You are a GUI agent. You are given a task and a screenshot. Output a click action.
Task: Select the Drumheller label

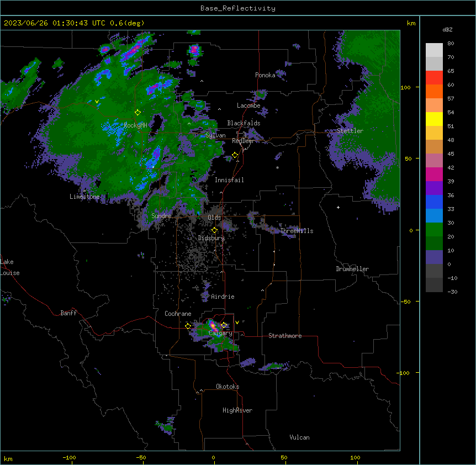[352, 269]
